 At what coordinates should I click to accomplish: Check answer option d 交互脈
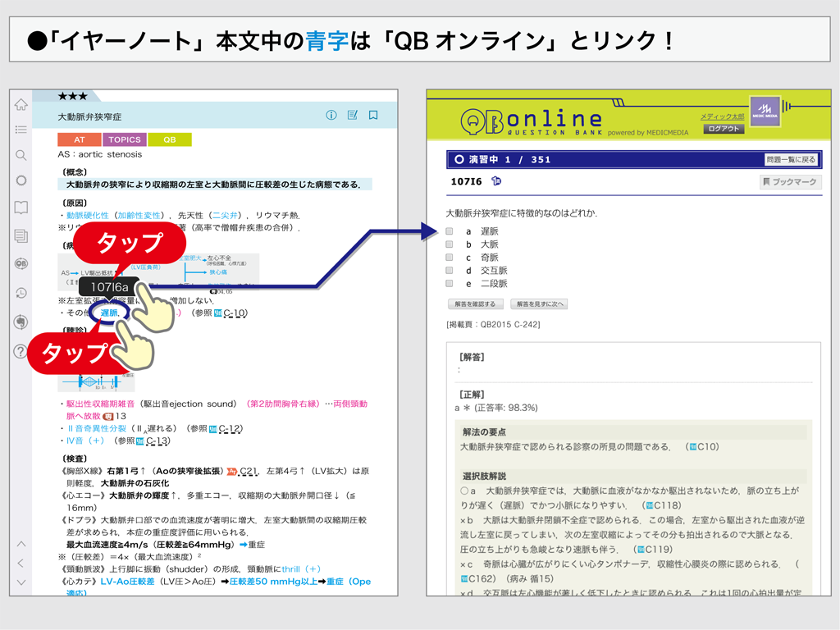pyautogui.click(x=450, y=271)
